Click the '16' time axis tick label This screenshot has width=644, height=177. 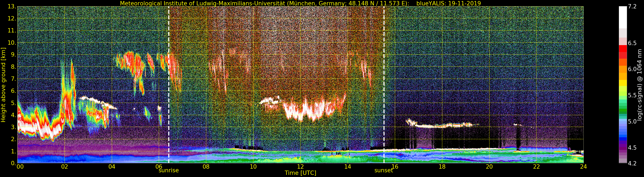tap(395, 167)
